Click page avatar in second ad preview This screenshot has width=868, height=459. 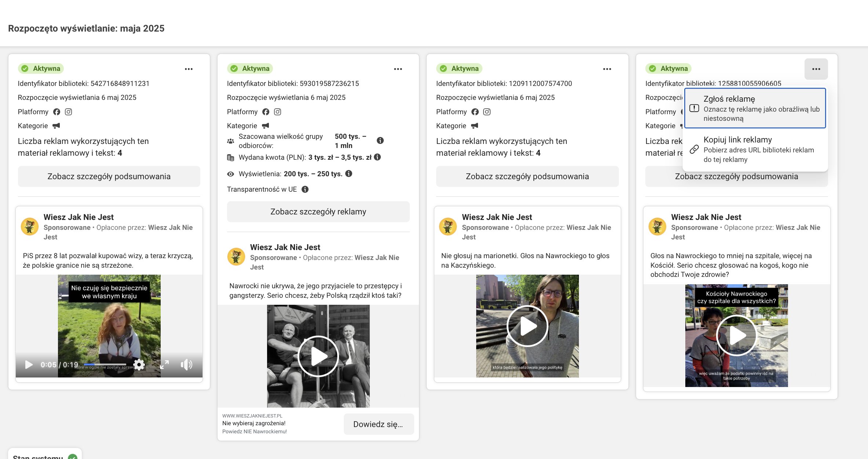pyautogui.click(x=236, y=257)
